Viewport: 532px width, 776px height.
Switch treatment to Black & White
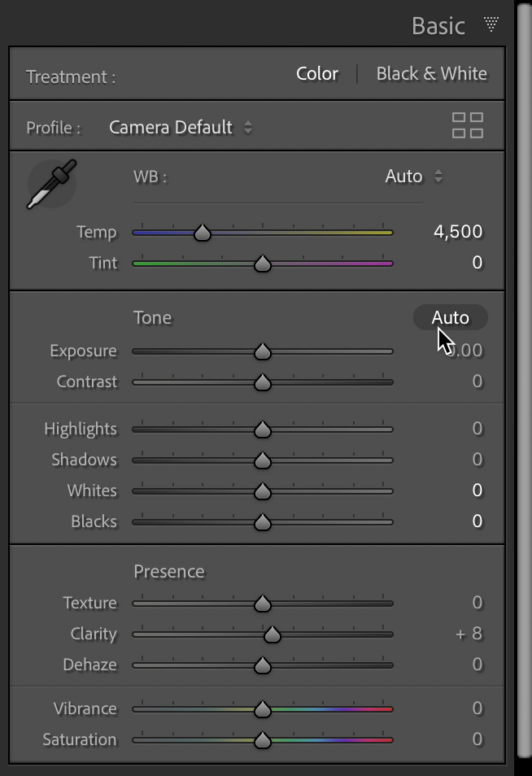(x=431, y=74)
